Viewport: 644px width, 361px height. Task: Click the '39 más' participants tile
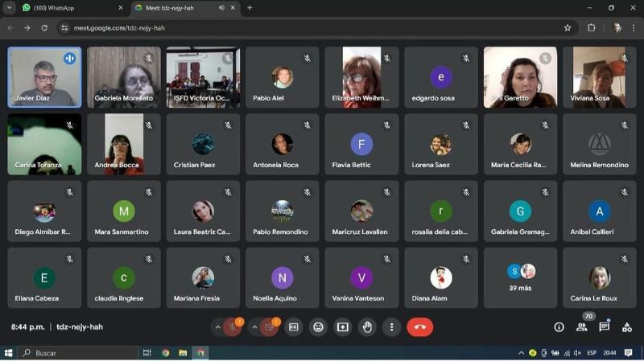[x=520, y=277]
